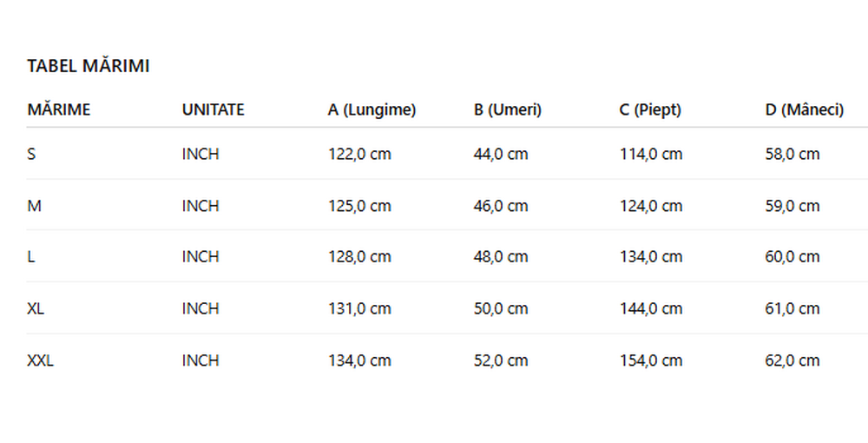Select the XL size row label

[x=36, y=308]
